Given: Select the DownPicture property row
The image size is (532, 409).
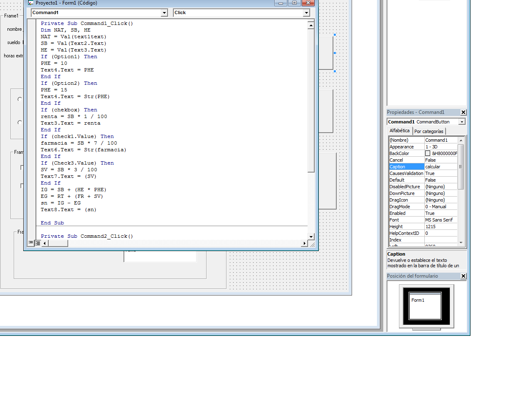Looking at the screenshot, I should 423,193.
